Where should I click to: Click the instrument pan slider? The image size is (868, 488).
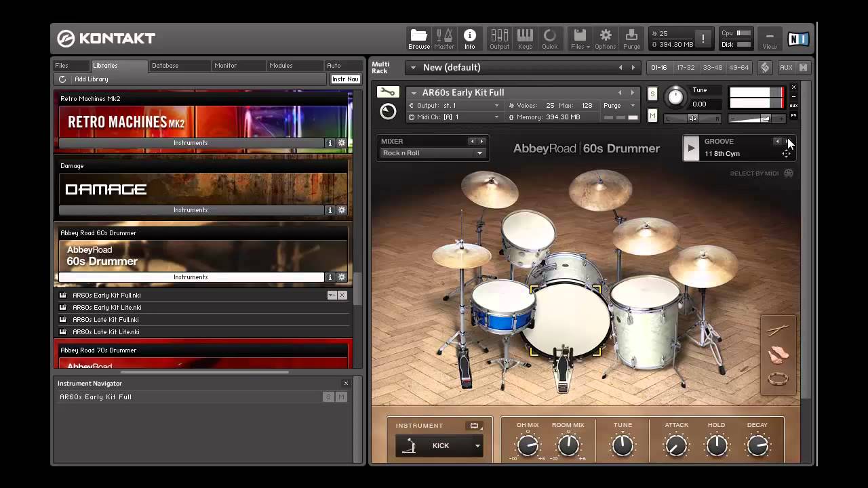click(x=692, y=118)
